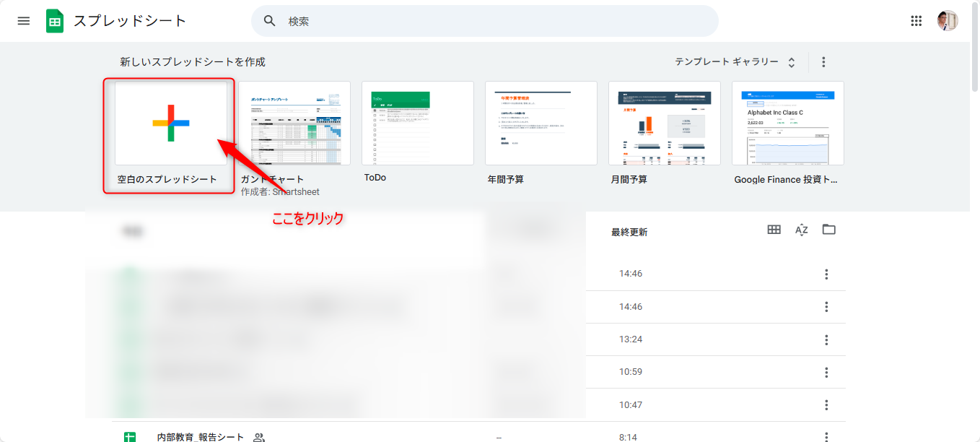Open more options for template section
The width and height of the screenshot is (980, 442).
[x=823, y=62]
